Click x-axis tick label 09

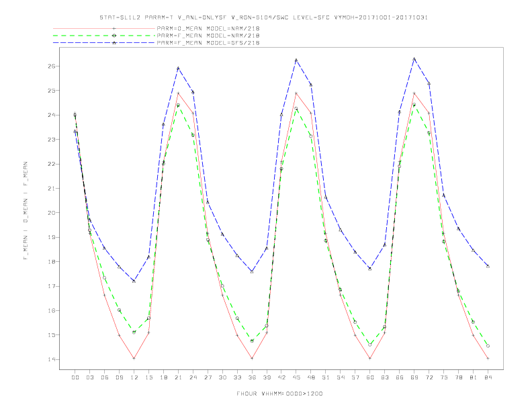[x=119, y=377]
